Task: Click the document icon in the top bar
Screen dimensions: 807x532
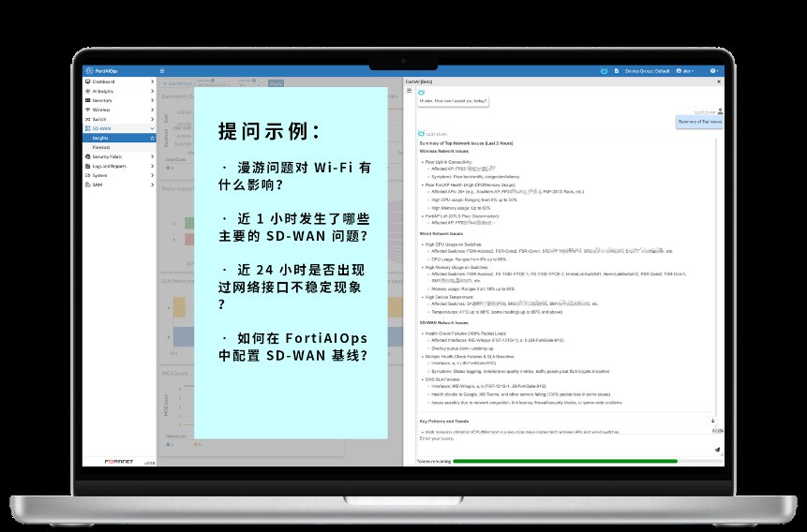Action: click(x=618, y=71)
